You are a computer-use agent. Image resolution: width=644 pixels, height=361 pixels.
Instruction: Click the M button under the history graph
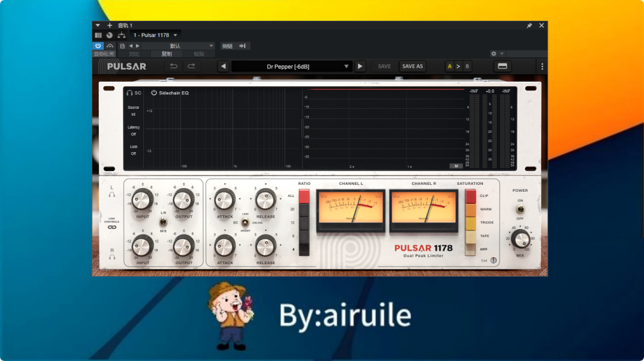(456, 166)
